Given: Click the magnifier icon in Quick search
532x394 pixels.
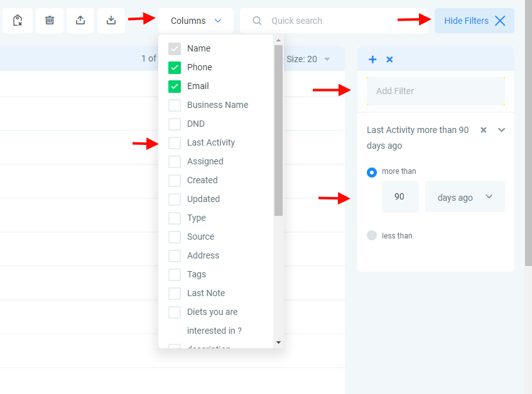Looking at the screenshot, I should [x=257, y=21].
